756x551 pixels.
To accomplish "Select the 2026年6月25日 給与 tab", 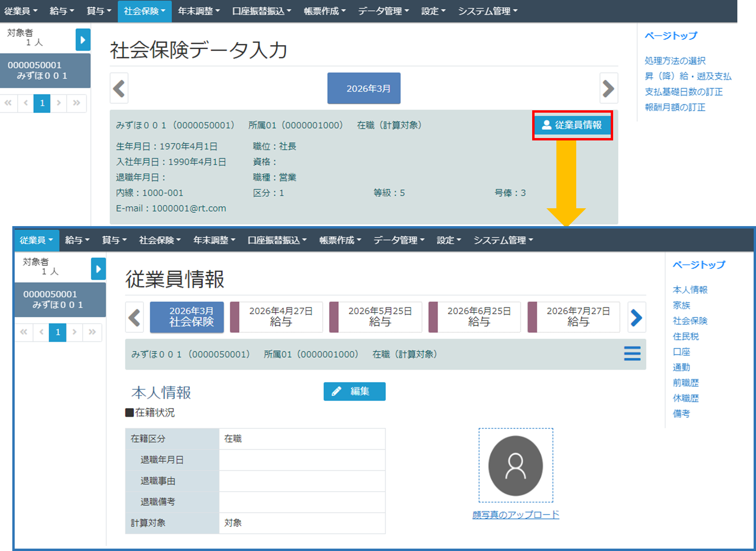I will 479,317.
